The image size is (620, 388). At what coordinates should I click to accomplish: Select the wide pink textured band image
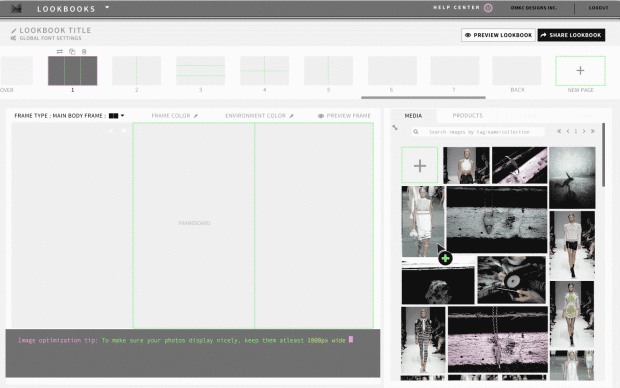498,339
